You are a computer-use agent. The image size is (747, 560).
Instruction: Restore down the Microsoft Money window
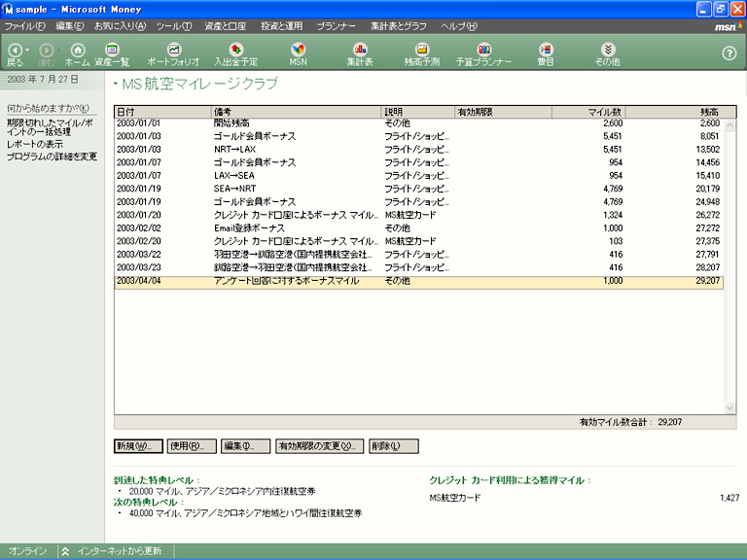click(721, 9)
